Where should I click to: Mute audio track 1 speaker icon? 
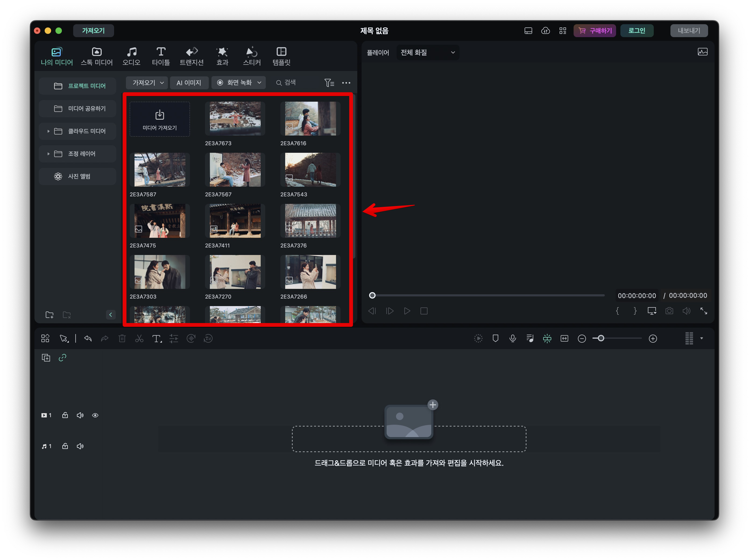coord(80,446)
